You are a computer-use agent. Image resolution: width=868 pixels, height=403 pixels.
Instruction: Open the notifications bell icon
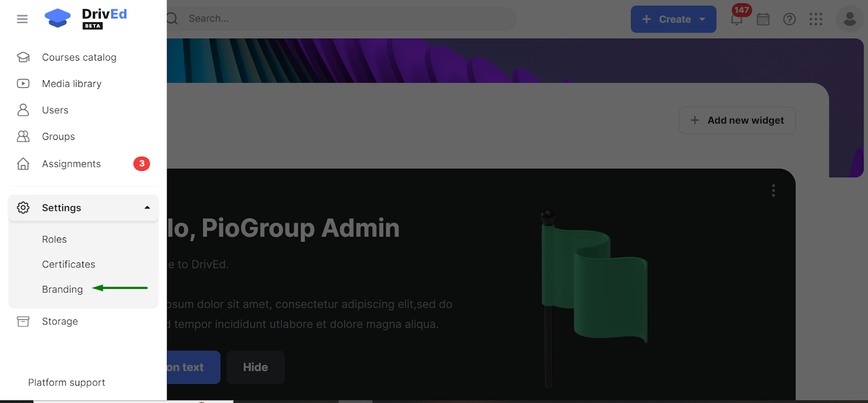(736, 20)
